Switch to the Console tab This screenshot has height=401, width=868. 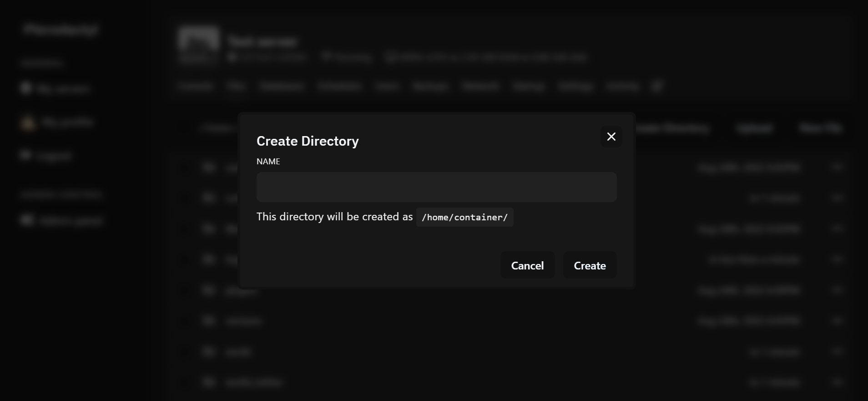point(195,86)
